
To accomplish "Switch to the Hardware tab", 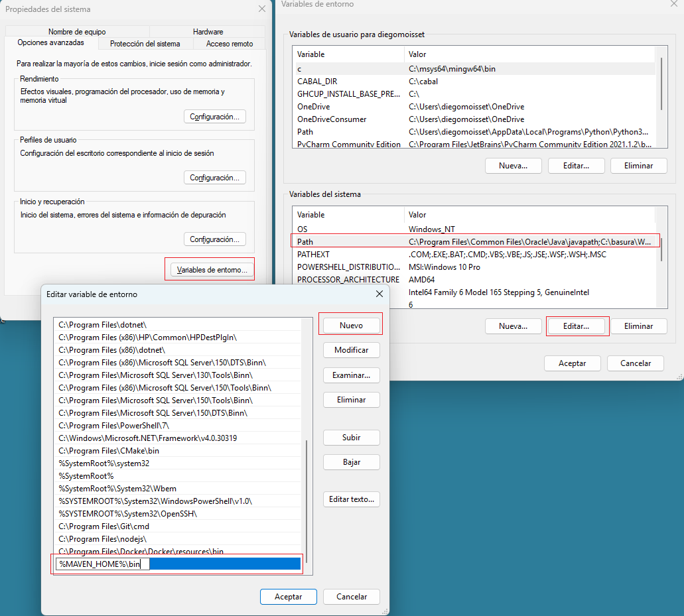I will coord(208,32).
